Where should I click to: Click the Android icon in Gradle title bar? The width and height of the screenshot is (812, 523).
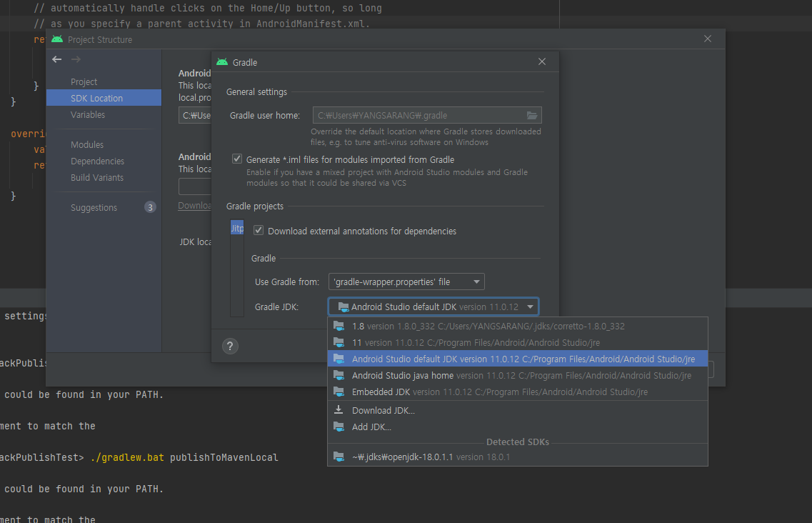[222, 61]
